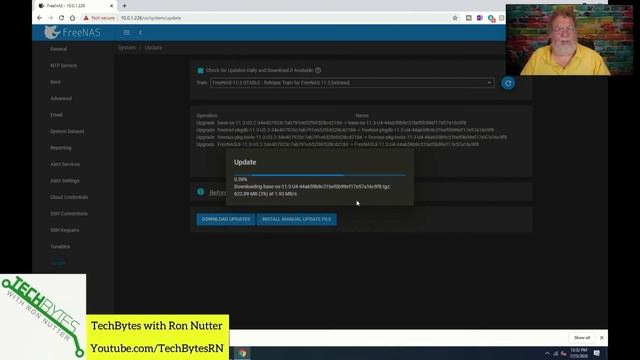Screen dimensions: 640x360
Task: Click the FreeNAS logo in header
Action: pyautogui.click(x=72, y=33)
